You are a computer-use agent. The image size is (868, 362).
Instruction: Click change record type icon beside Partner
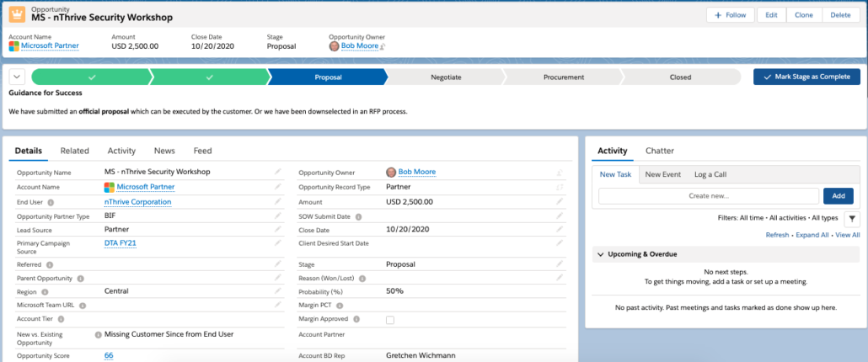click(x=560, y=188)
